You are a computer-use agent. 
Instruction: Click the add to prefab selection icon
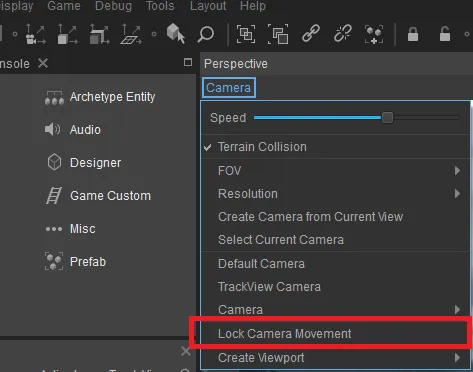coord(374,34)
